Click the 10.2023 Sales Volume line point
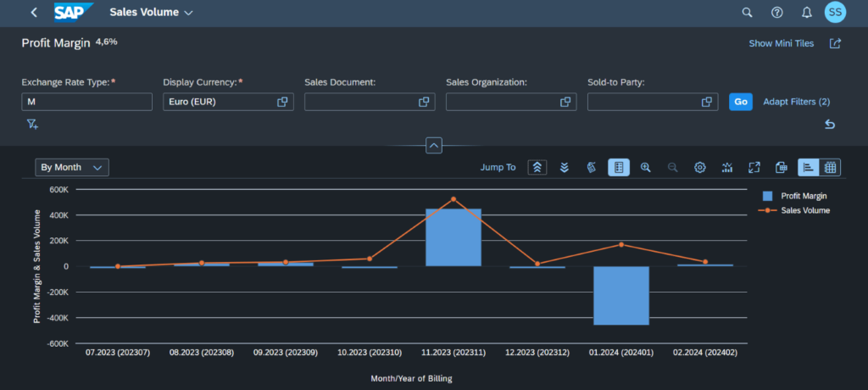Screen dimensions: 868x390 (370, 259)
